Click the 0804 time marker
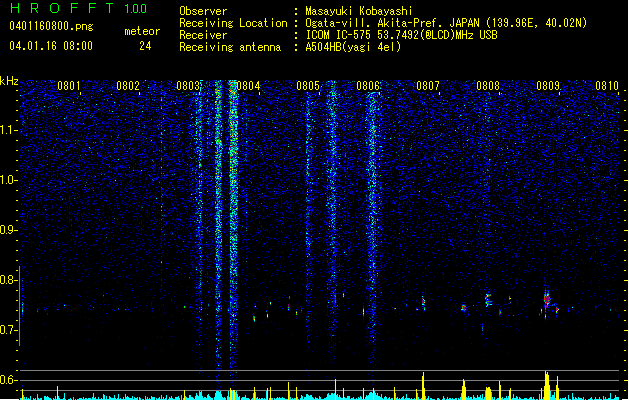 tap(248, 86)
